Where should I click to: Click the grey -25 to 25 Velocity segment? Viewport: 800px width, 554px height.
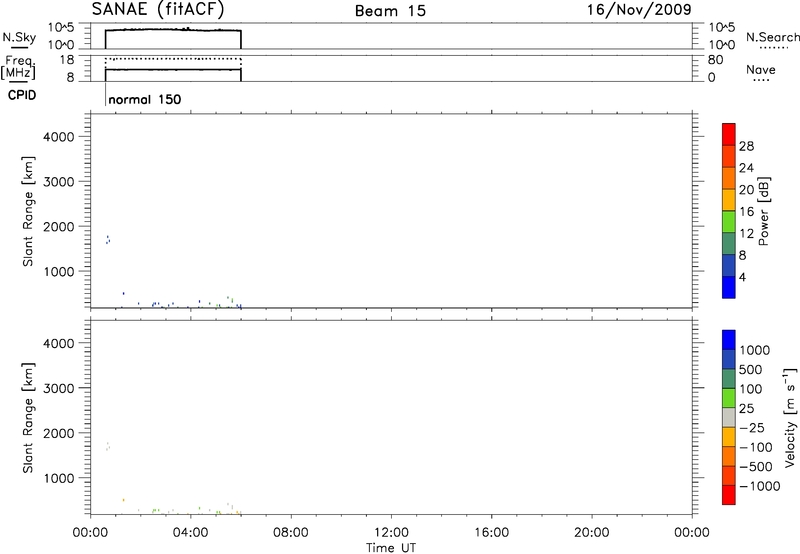(x=729, y=417)
